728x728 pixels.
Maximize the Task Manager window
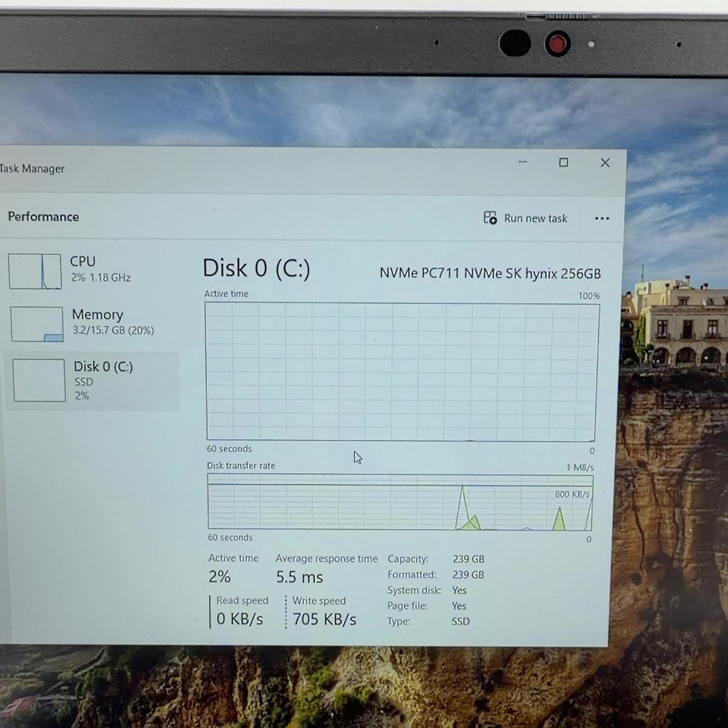point(564,162)
